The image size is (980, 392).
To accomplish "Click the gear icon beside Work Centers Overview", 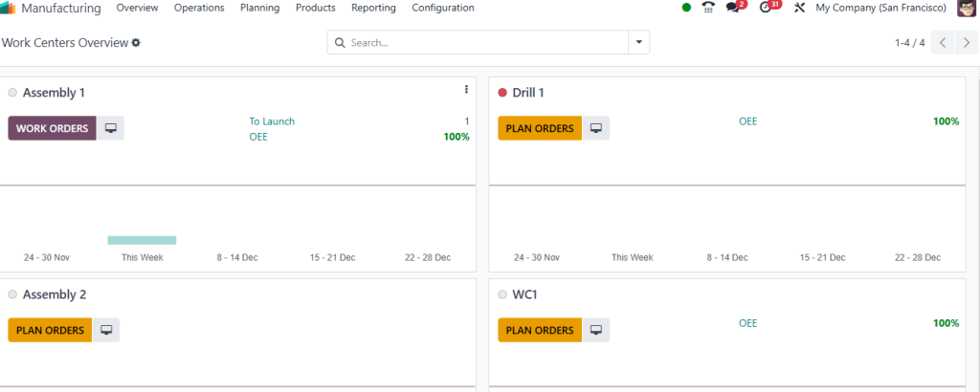I will 136,43.
